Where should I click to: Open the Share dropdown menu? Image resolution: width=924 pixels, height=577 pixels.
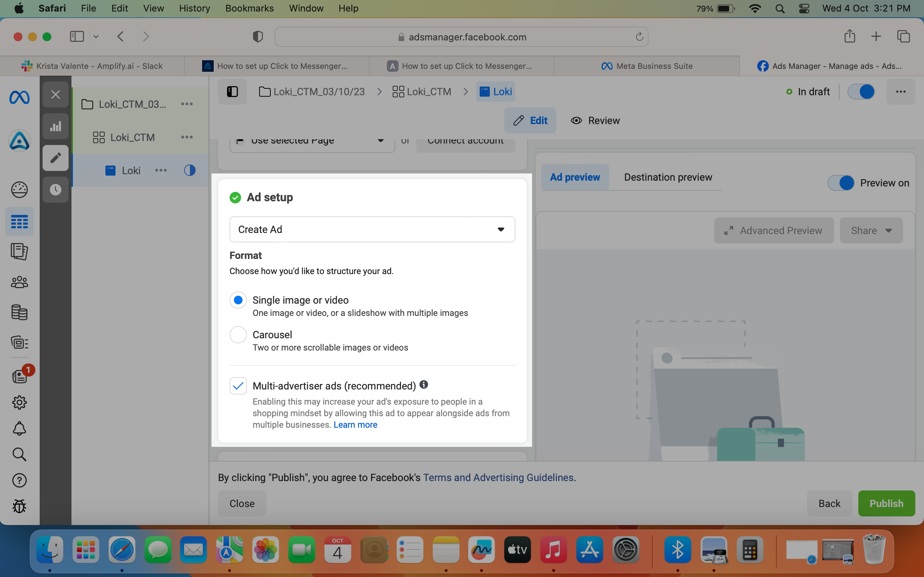coord(871,230)
